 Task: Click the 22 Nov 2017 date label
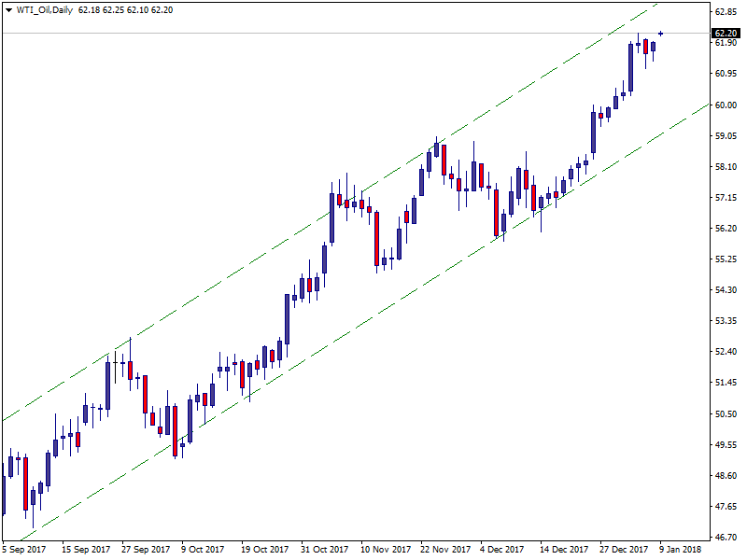445,550
